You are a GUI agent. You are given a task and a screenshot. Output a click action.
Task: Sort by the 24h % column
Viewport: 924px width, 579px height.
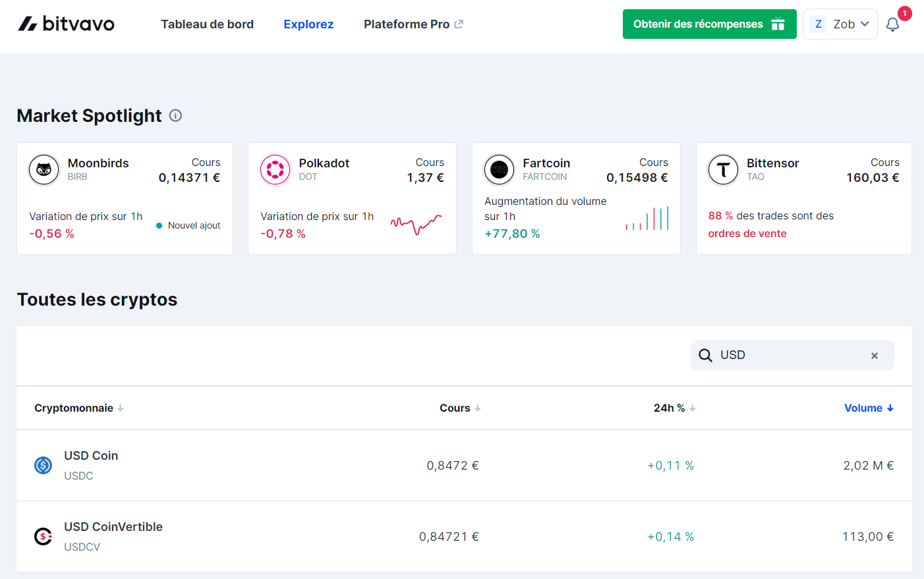(x=674, y=408)
